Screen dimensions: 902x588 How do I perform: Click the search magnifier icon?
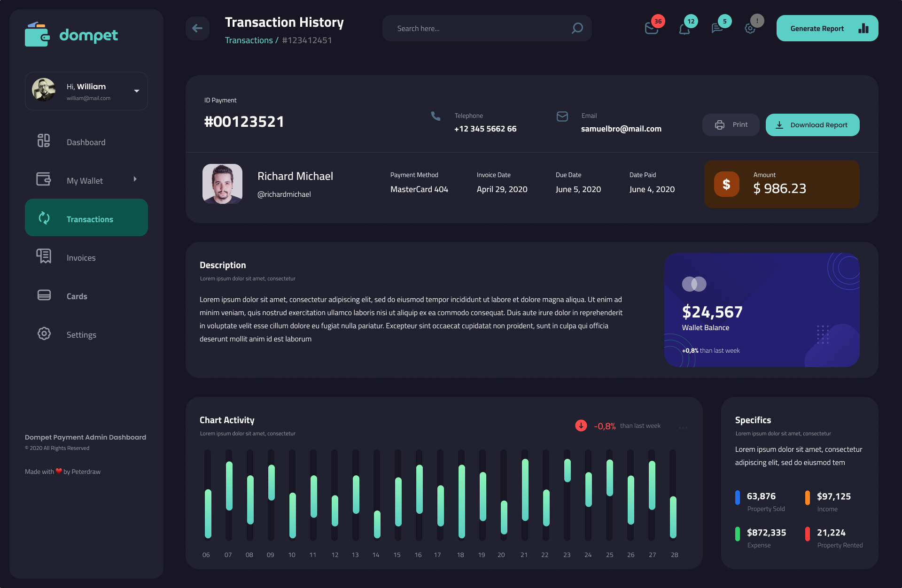[576, 28]
